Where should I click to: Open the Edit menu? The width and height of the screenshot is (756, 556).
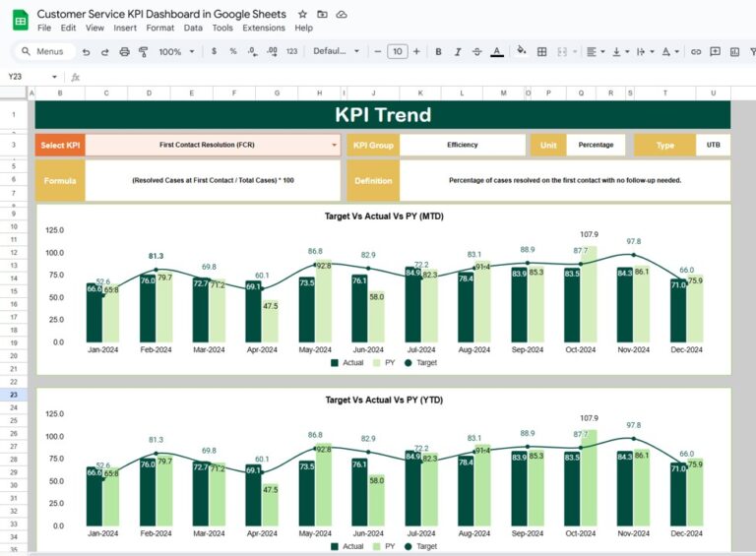68,28
